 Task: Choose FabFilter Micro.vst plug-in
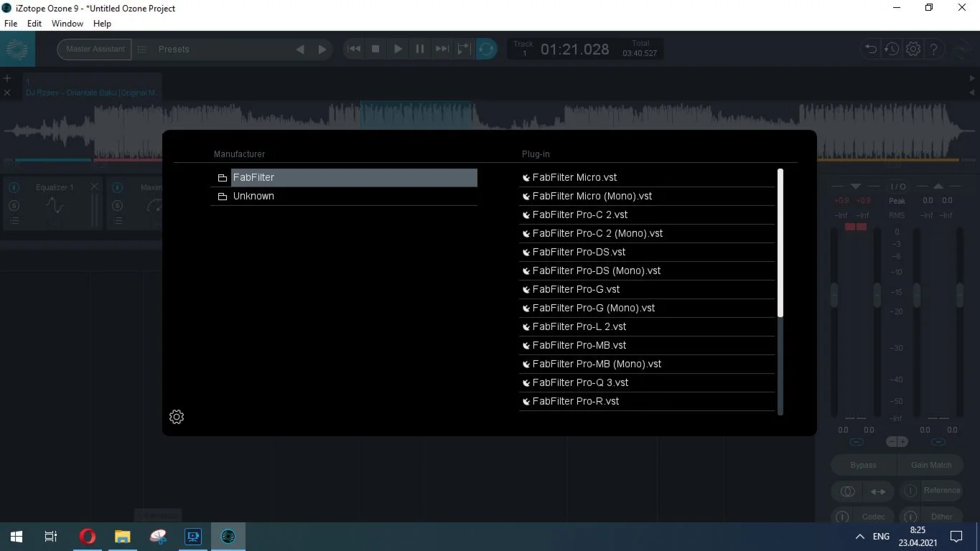point(647,177)
